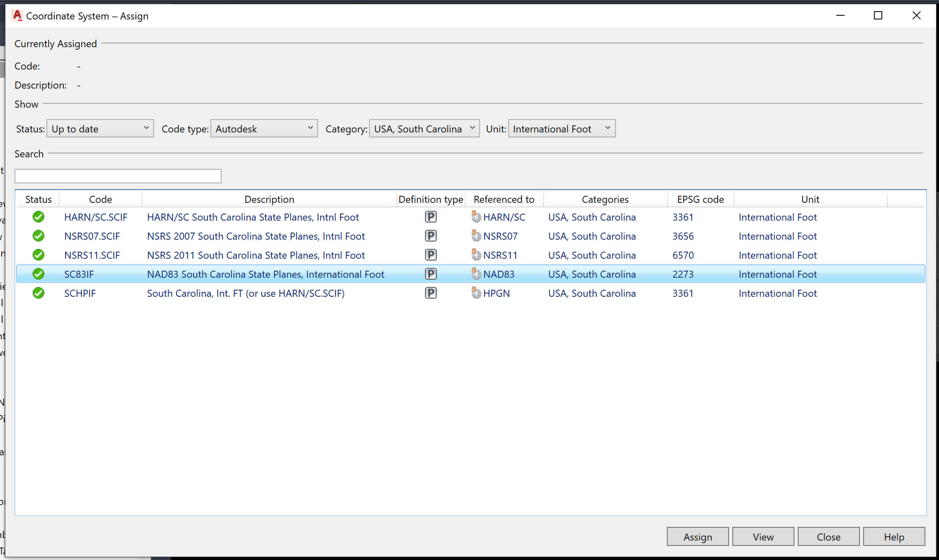Screen dimensions: 939x560
Task: Click into the Search text field
Action: pos(118,176)
